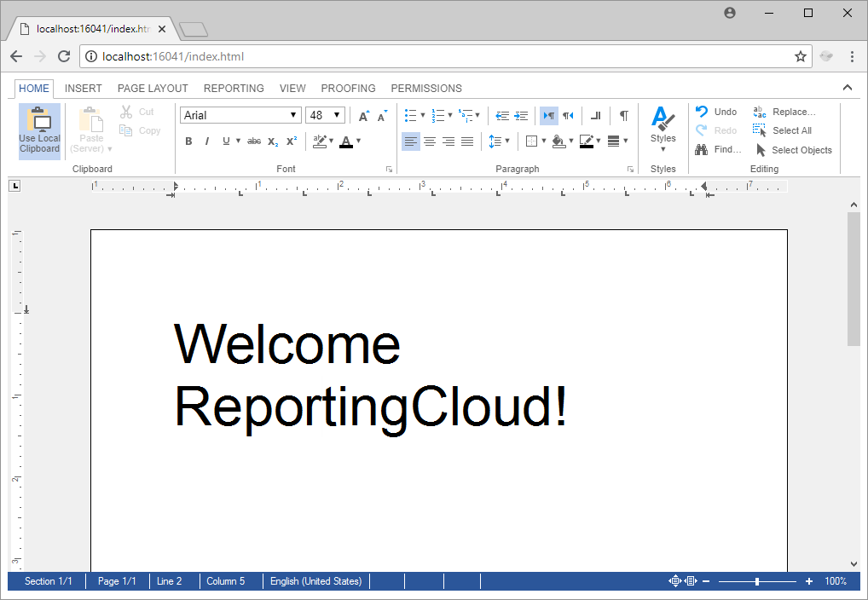Apply Italic formatting
The width and height of the screenshot is (868, 600).
[x=206, y=141]
